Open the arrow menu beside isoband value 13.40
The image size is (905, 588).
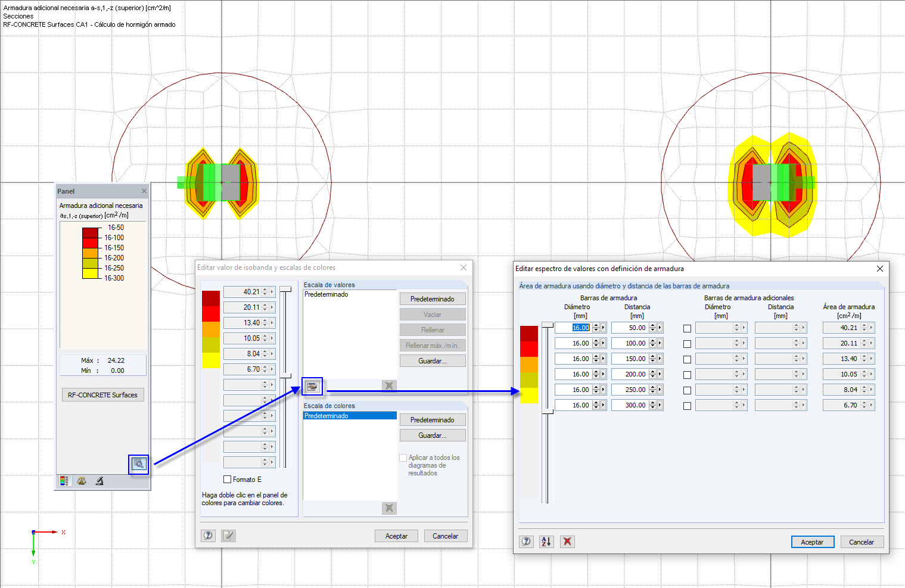272,323
